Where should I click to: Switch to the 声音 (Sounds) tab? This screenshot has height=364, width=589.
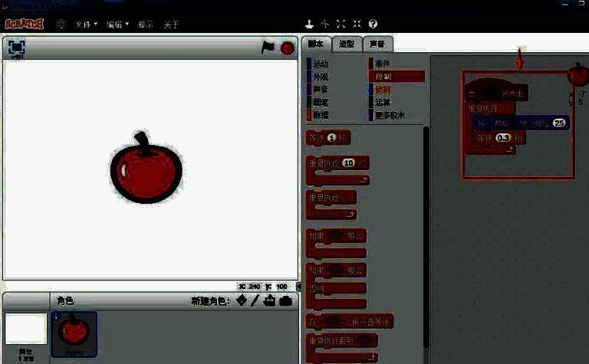(x=375, y=44)
